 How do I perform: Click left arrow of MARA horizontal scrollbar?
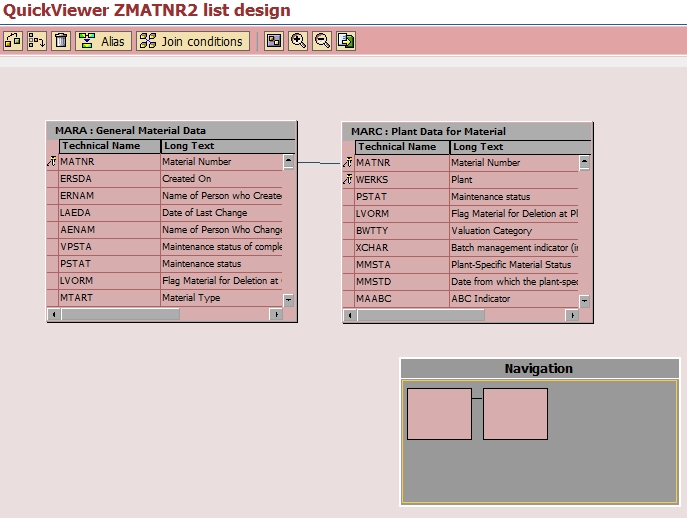[54, 314]
